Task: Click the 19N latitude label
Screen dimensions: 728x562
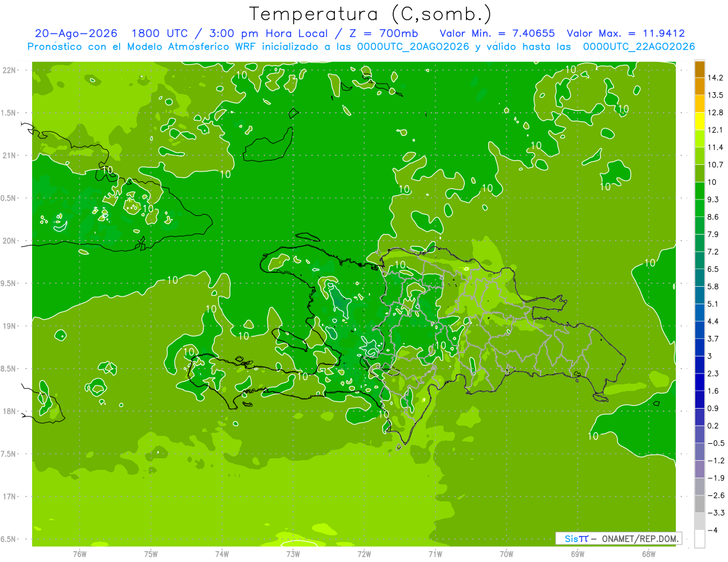Action: pos(9,326)
